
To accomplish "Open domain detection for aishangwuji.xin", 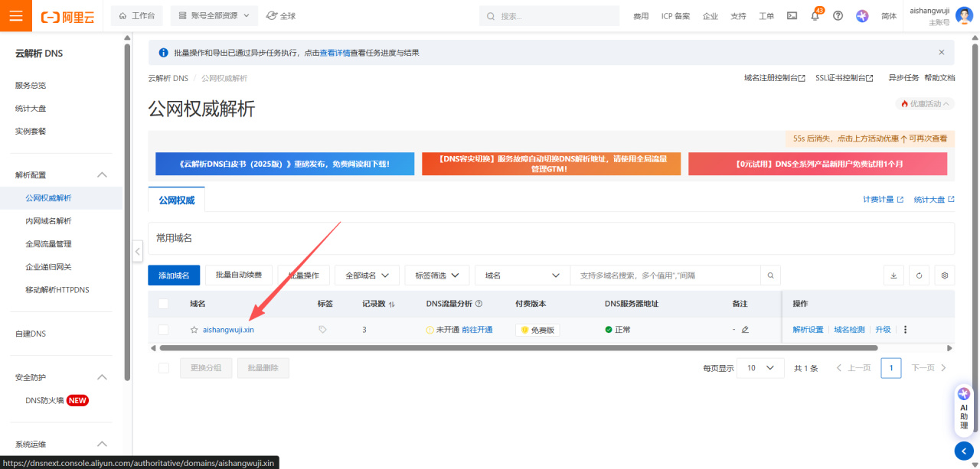I will [x=849, y=330].
